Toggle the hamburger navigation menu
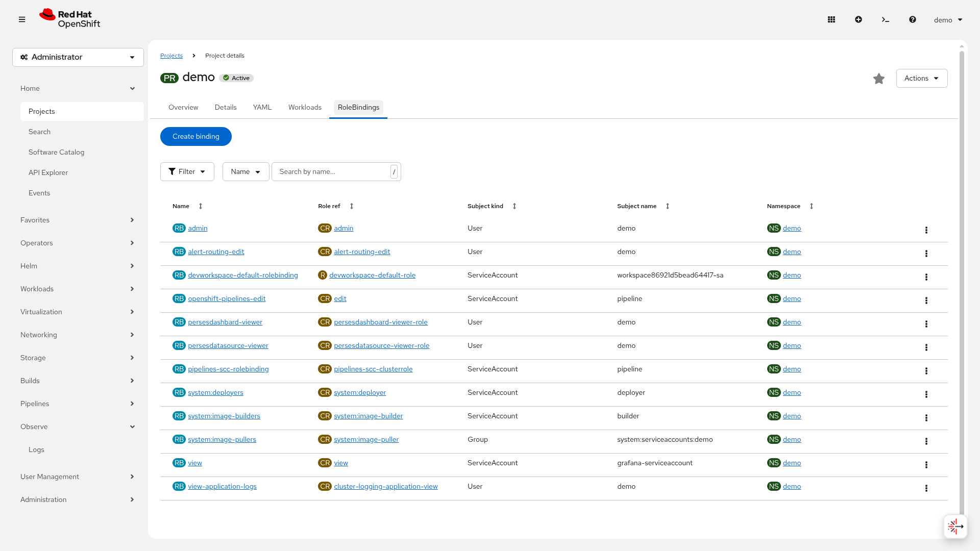 22,19
